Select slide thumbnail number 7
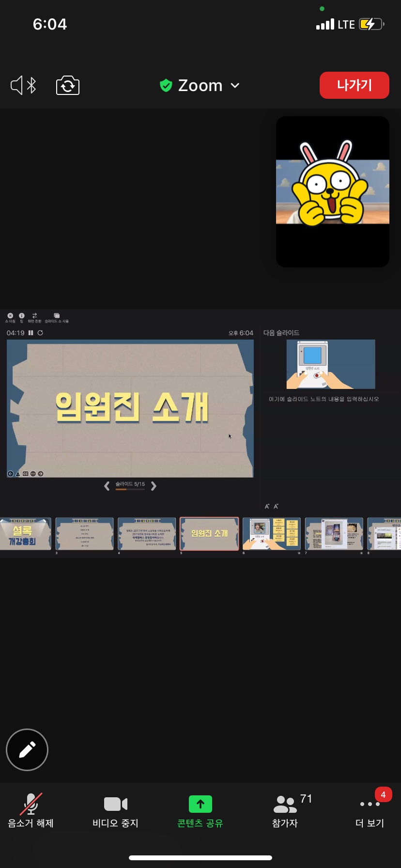The image size is (401, 868). point(334,534)
